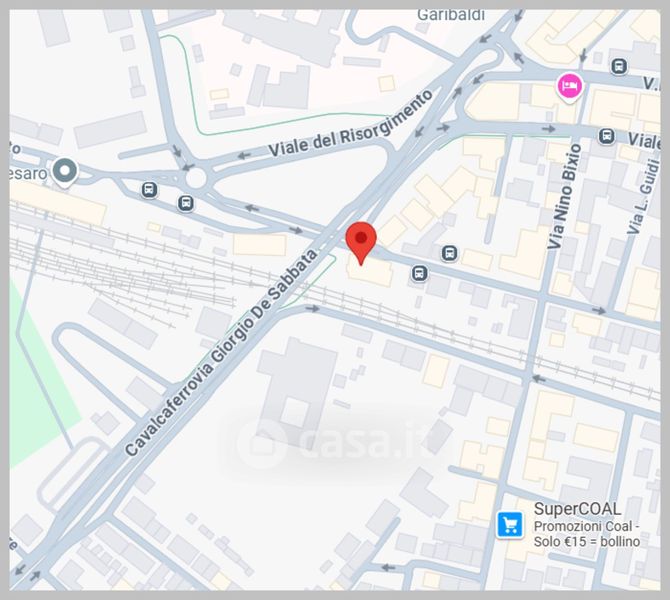Screen dimensions: 670x600
Task: Click the SuperCOAL place name
Action: pos(577,509)
